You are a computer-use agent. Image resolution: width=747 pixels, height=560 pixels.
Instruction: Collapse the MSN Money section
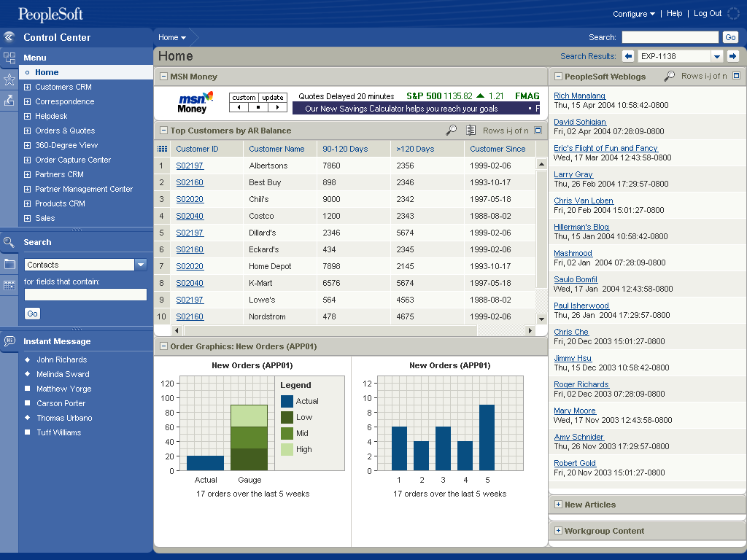coord(163,77)
